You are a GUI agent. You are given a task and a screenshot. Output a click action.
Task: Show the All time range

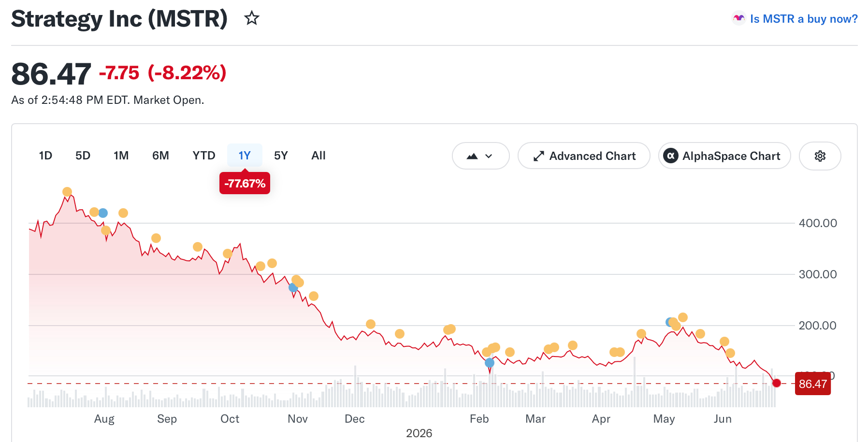click(x=318, y=156)
